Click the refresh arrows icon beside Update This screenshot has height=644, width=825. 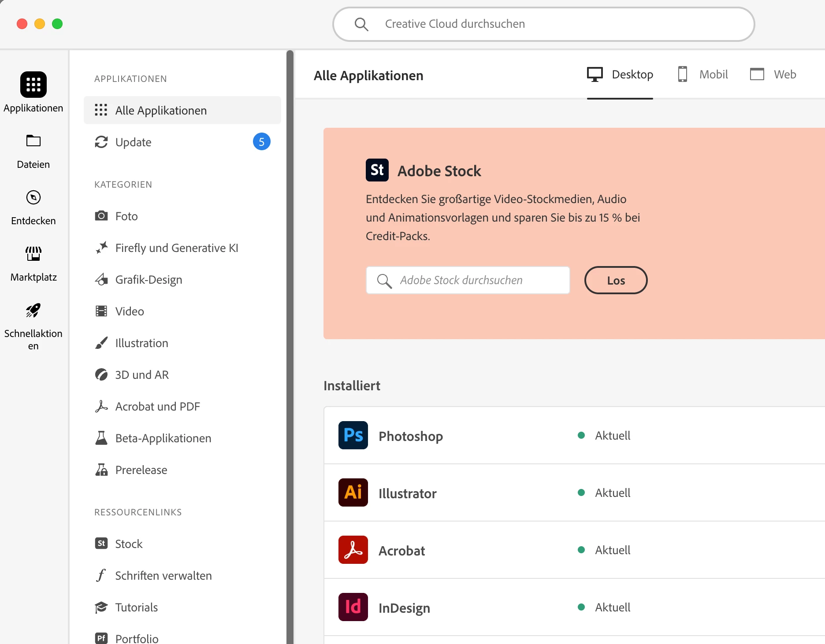(101, 142)
